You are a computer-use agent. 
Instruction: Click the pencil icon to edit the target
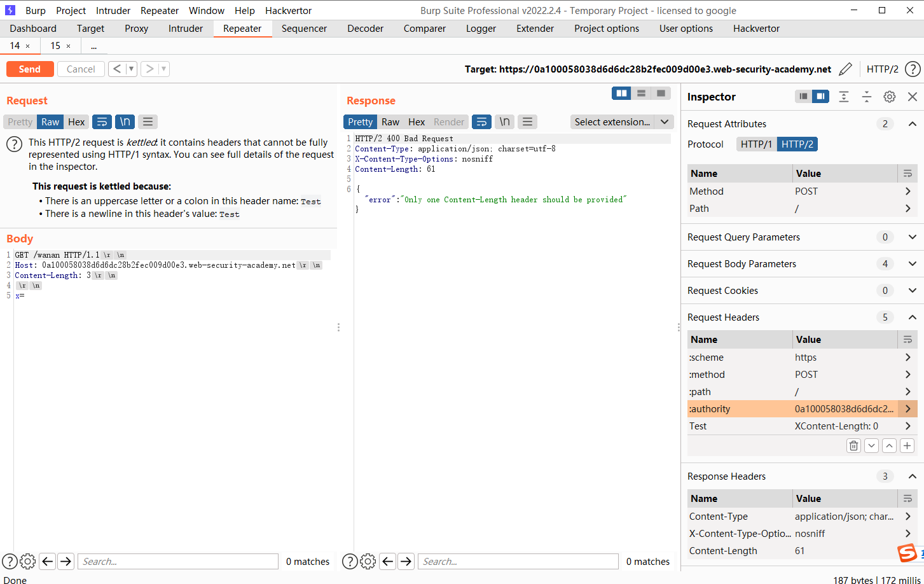845,69
